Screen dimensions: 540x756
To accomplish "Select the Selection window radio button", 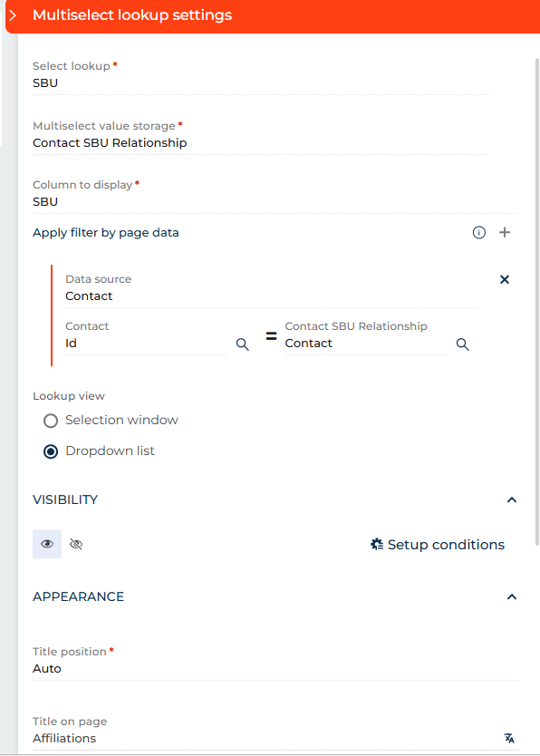I will (51, 421).
